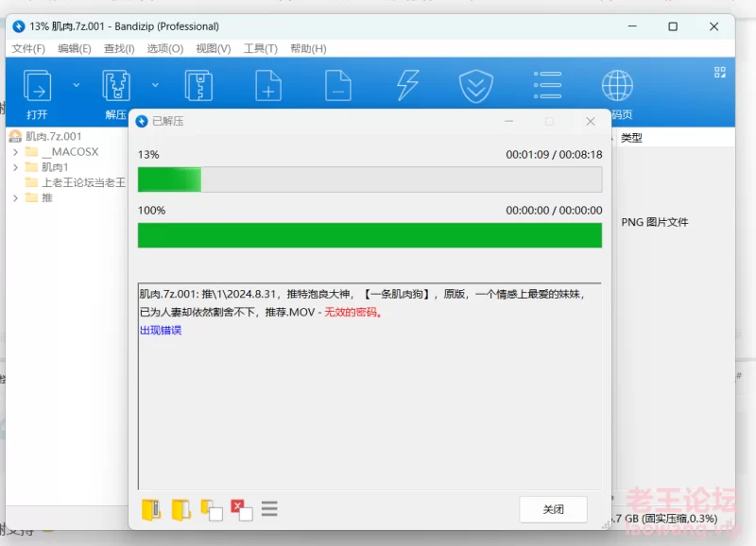Screen dimensions: 756x546
Task: Click the Add files toolbar icon
Action: point(268,86)
